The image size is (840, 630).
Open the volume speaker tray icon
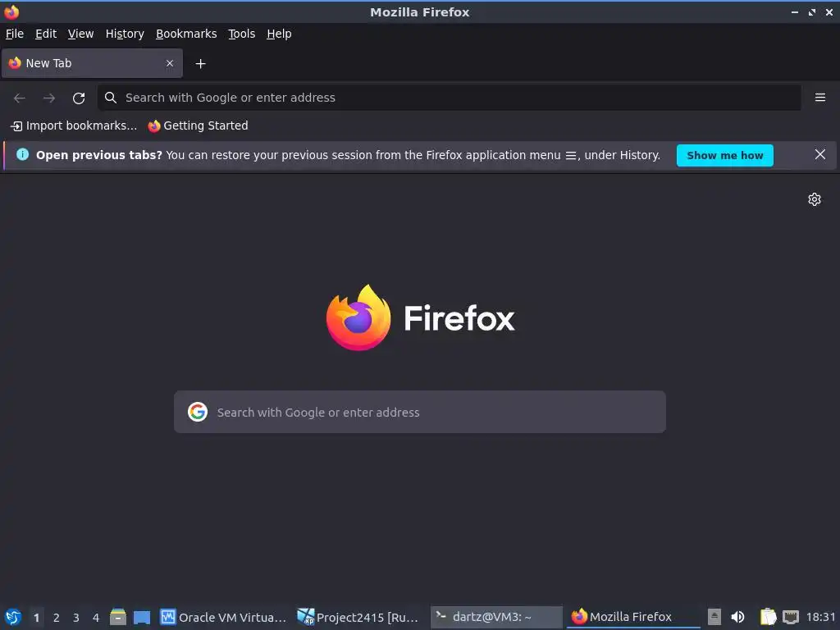click(x=737, y=617)
